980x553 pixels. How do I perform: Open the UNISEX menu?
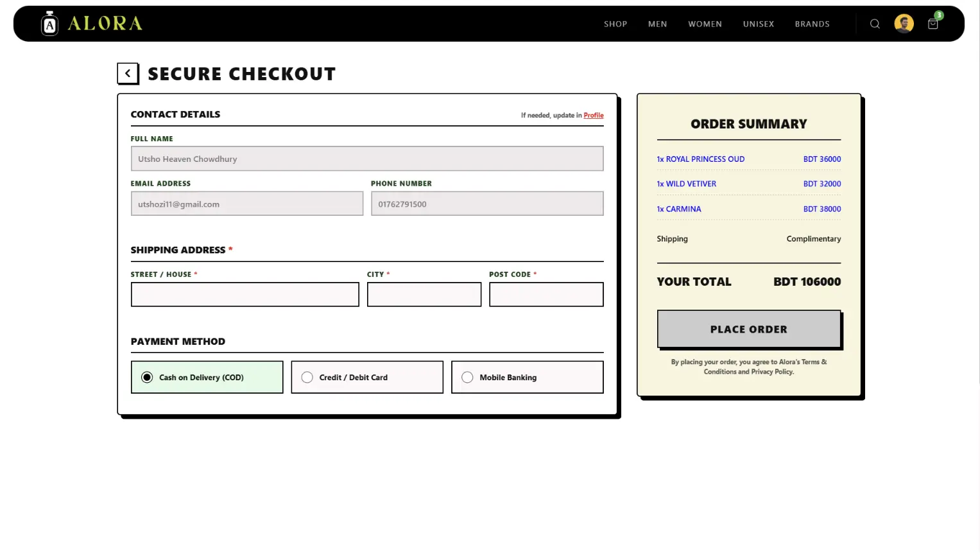[759, 24]
